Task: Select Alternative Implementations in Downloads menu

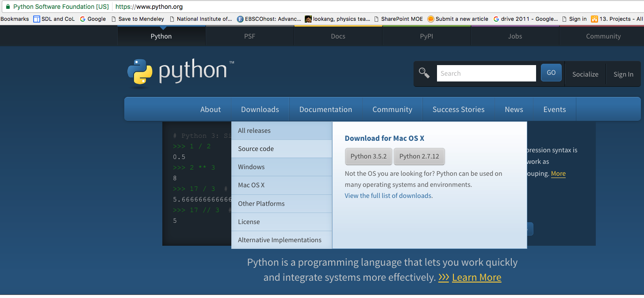Action: point(282,240)
